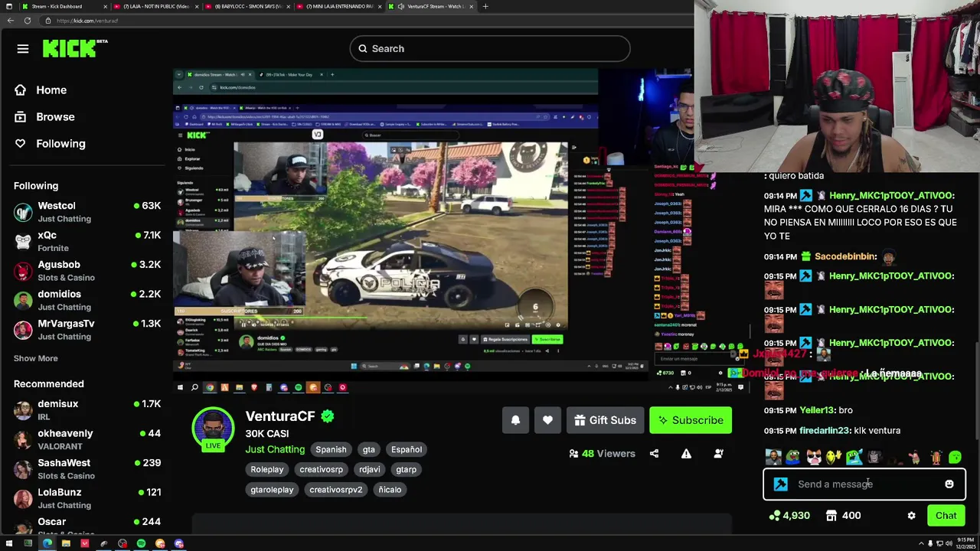
Task: Pick the cat with sunglasses quick emote
Action: click(814, 458)
